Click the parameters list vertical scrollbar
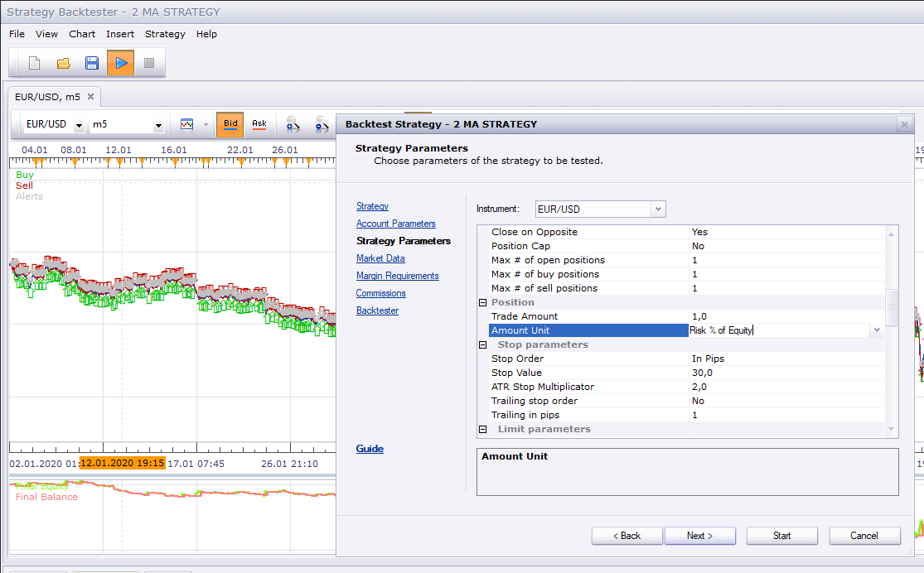This screenshot has height=573, width=924. tap(891, 331)
